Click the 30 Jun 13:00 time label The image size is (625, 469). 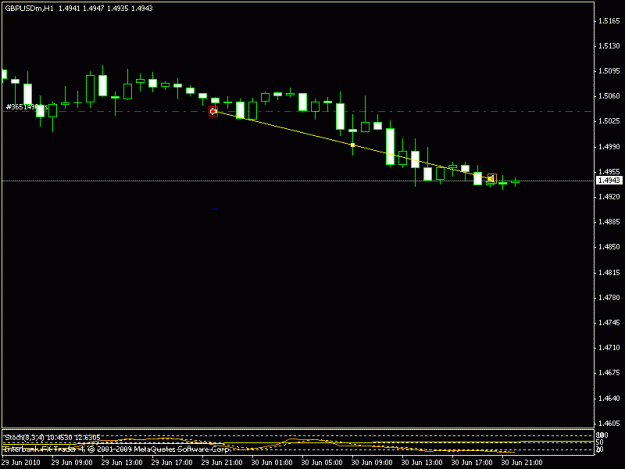click(422, 462)
